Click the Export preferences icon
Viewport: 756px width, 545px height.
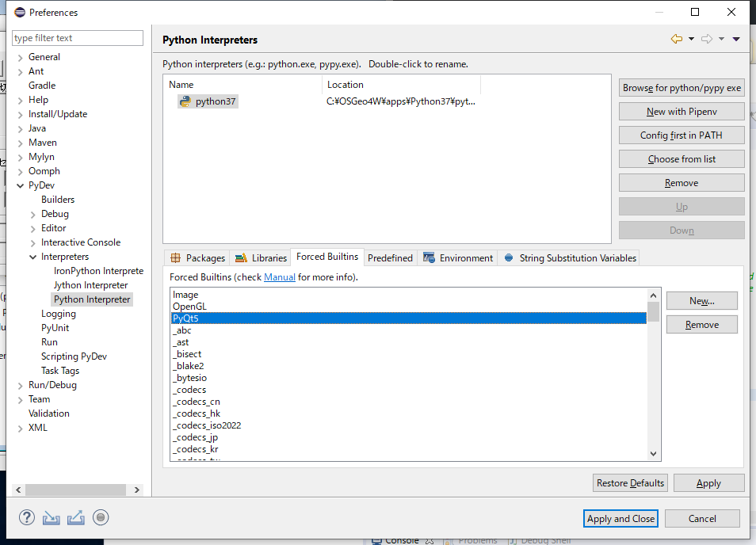click(x=76, y=518)
